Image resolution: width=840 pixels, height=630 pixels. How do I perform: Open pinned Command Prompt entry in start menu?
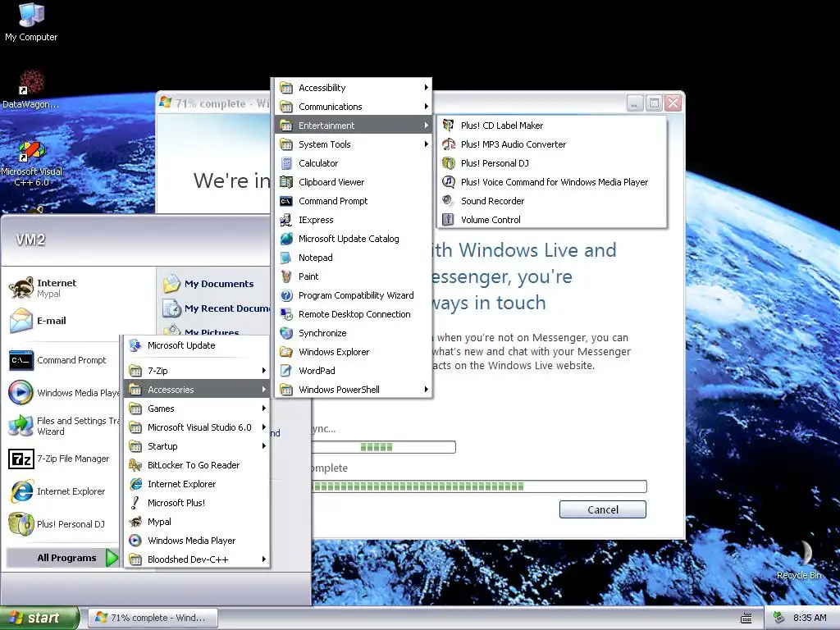[x=63, y=360]
